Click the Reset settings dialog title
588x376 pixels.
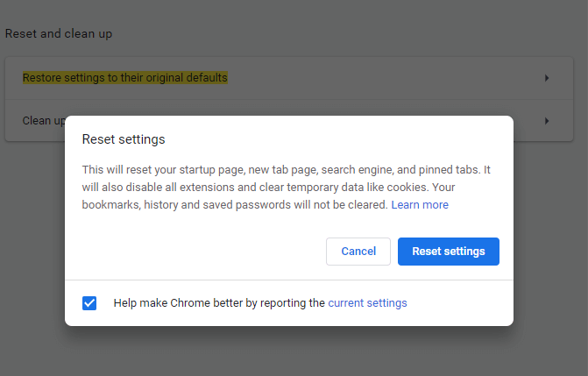[124, 139]
